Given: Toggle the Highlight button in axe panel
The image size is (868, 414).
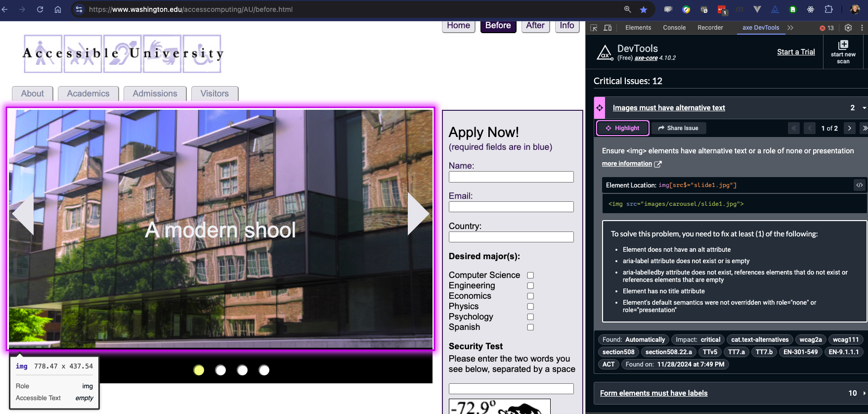Looking at the screenshot, I should pos(623,128).
